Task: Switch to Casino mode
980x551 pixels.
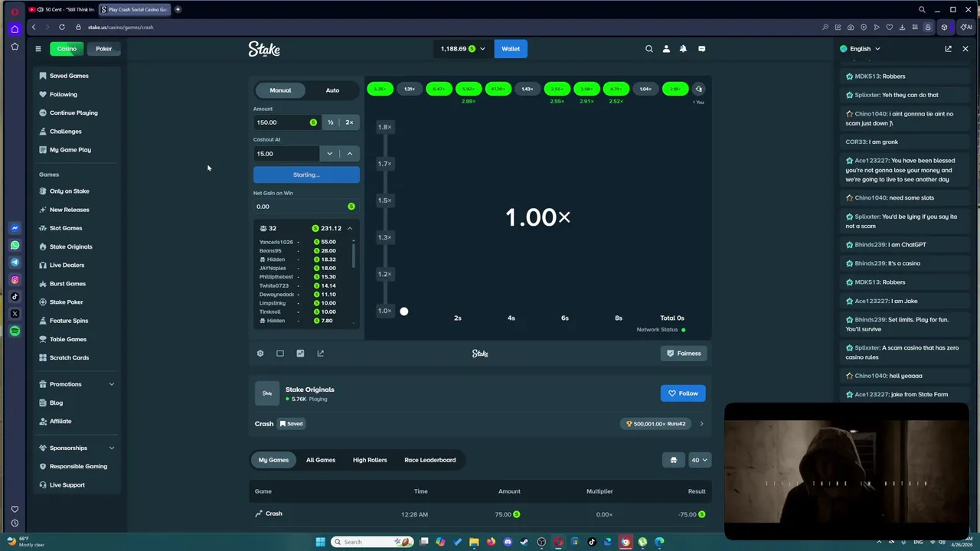Action: (67, 49)
